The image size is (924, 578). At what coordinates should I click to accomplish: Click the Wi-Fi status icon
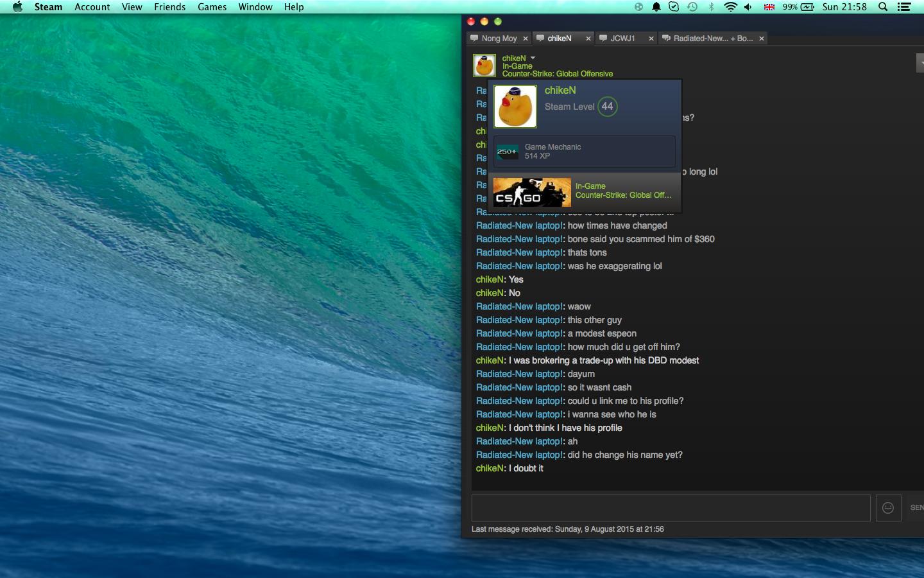click(x=730, y=7)
